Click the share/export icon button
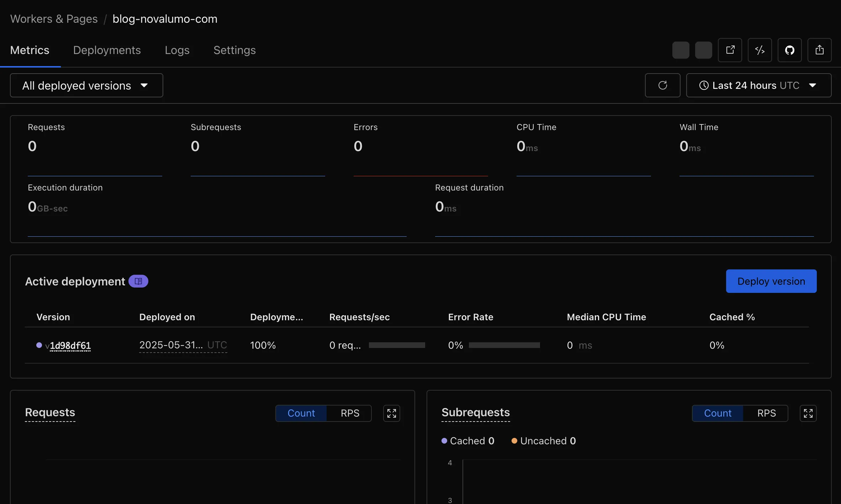This screenshot has height=504, width=841. 819,50
